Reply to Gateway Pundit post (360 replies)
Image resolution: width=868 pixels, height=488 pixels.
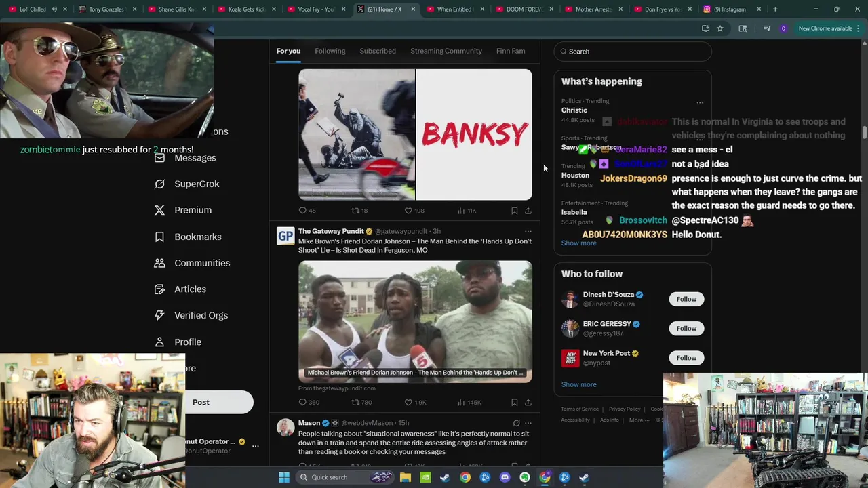tap(302, 403)
